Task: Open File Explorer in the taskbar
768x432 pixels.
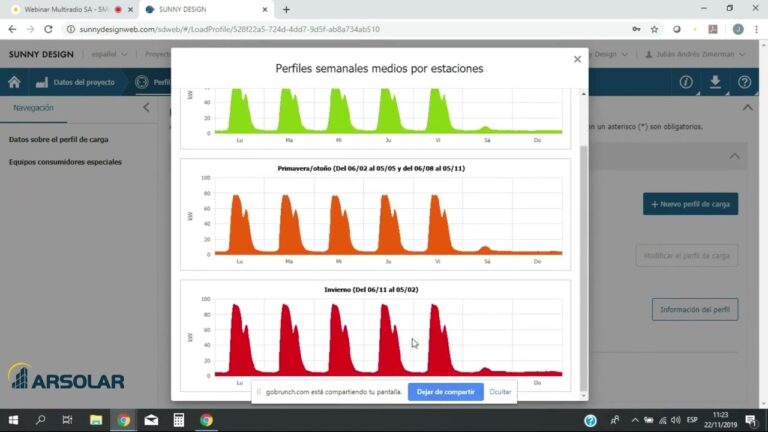Action: (96, 420)
